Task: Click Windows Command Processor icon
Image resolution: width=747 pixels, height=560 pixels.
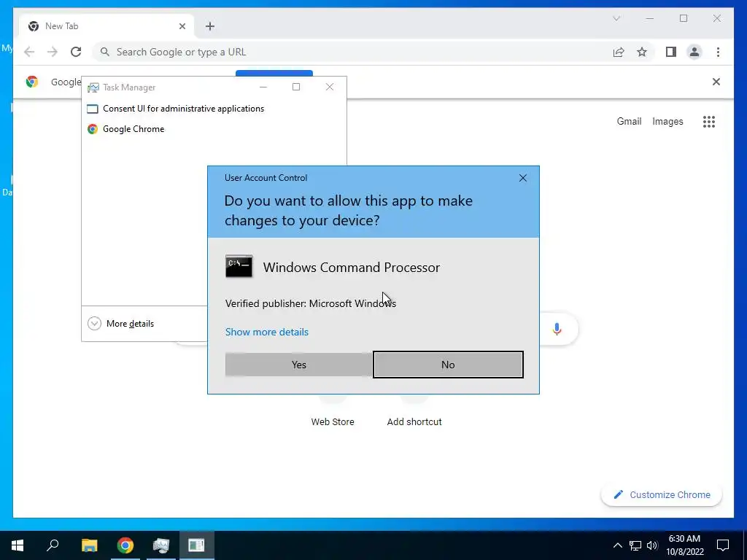Action: click(x=239, y=267)
